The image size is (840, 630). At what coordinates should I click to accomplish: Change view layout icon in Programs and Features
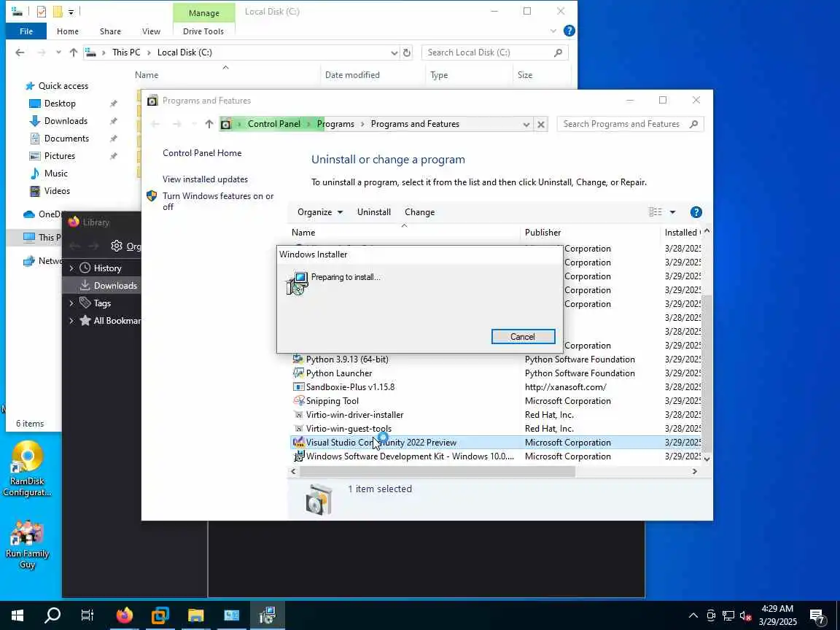click(x=656, y=212)
